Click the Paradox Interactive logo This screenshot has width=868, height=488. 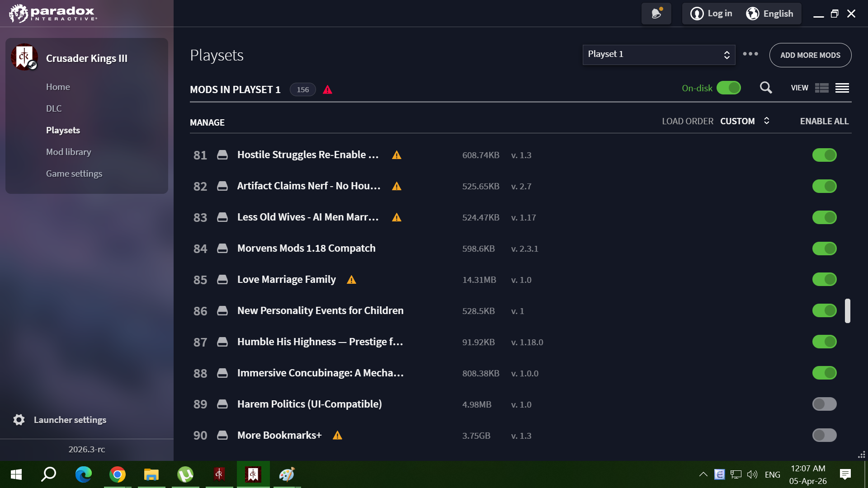[53, 13]
